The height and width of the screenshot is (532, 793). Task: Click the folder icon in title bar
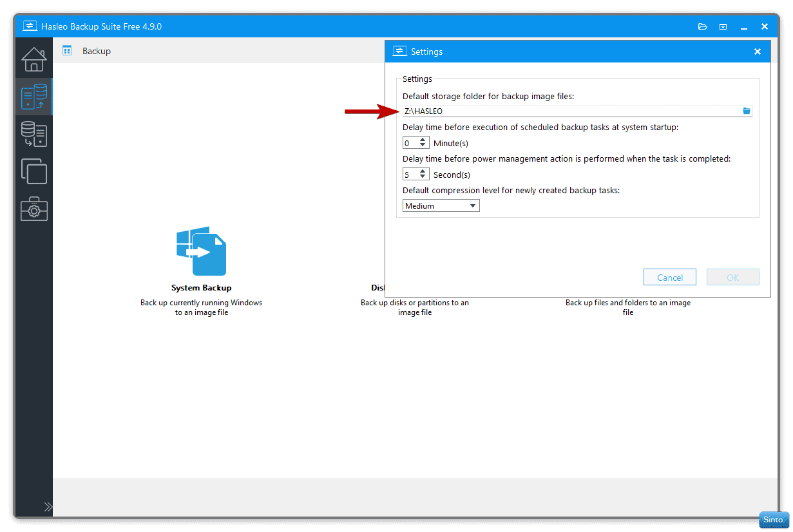coord(703,26)
